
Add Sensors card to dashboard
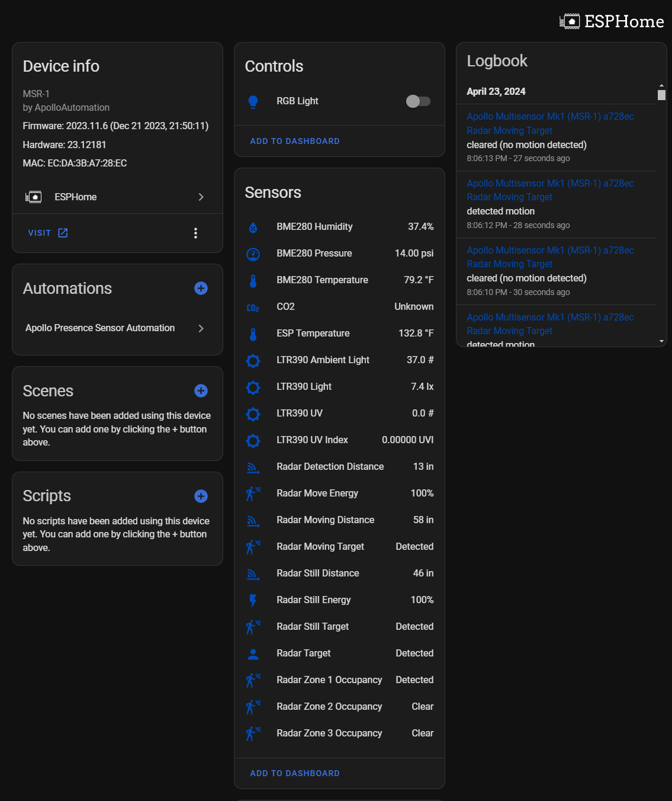tap(295, 773)
